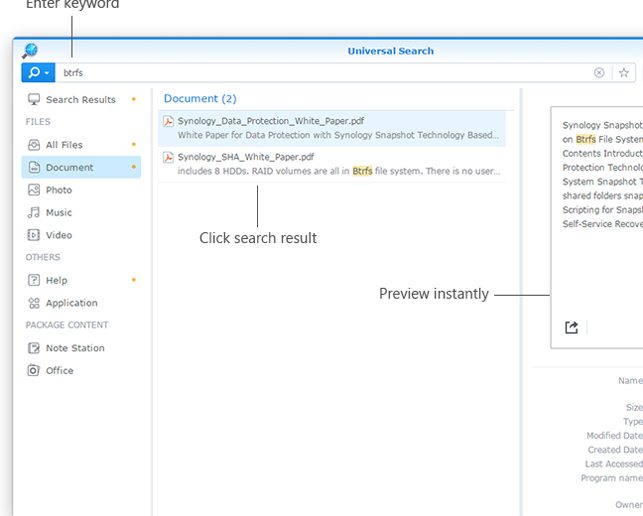Click the Universal Search window title
Image resolution: width=643 pixels, height=516 pixels.
click(x=390, y=51)
